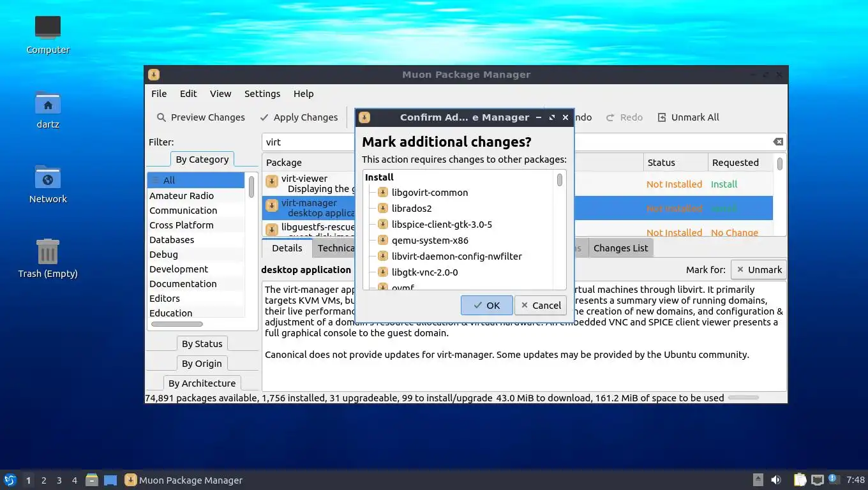Switch to workspace 2 on the panel
868x490 pixels.
point(43,480)
